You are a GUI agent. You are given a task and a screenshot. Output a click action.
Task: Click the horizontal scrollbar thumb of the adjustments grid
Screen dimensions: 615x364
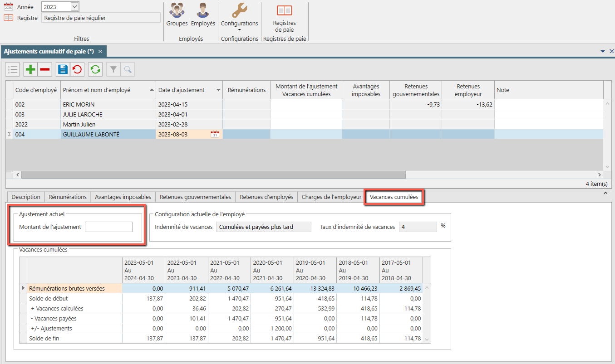point(213,175)
